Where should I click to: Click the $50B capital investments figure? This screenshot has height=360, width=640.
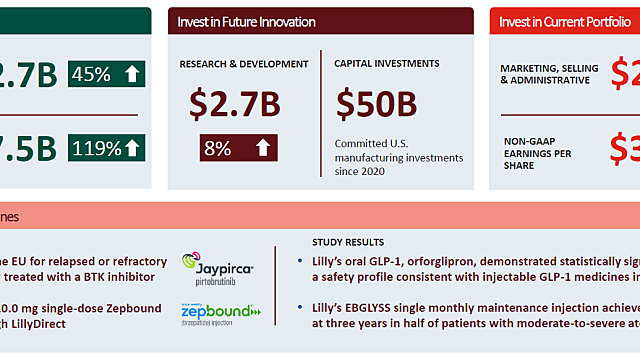tap(376, 104)
